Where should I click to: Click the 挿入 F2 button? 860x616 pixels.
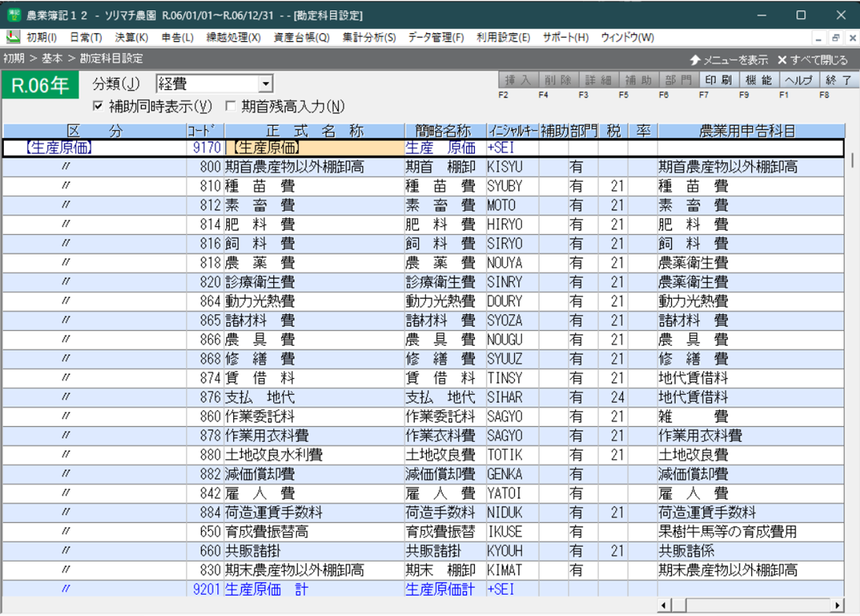(x=518, y=80)
